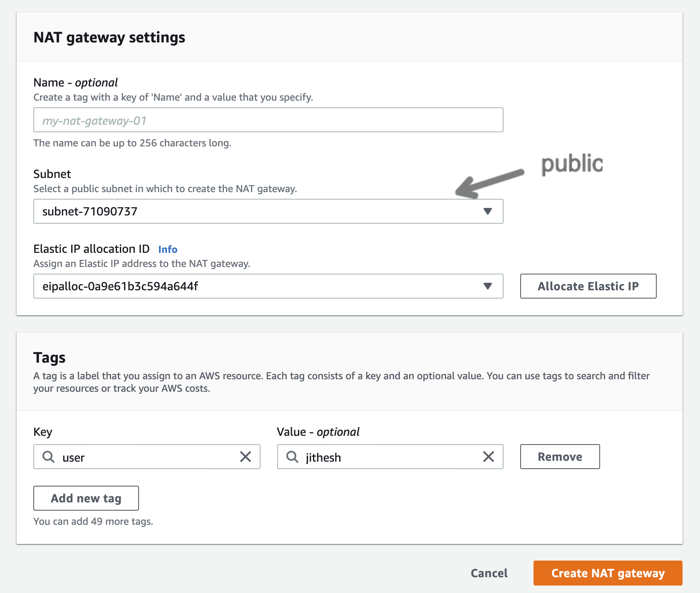Click the eipalloc-0a9e61b3c594a644f selection box
This screenshot has width=700, height=593.
[258, 286]
